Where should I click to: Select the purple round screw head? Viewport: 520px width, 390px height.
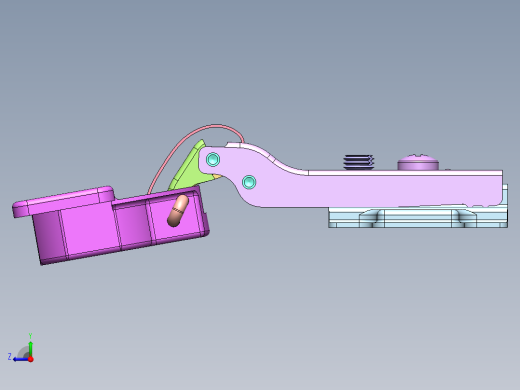pyautogui.click(x=418, y=162)
